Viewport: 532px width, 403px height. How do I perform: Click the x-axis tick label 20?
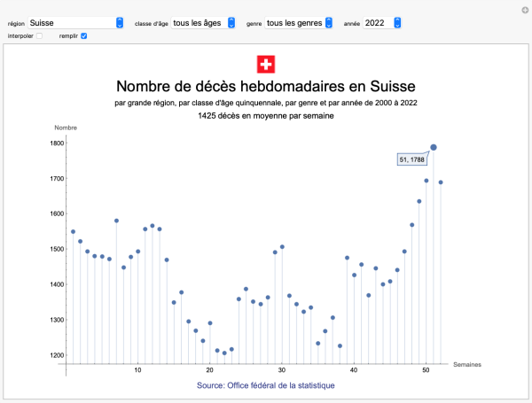pyautogui.click(x=209, y=370)
